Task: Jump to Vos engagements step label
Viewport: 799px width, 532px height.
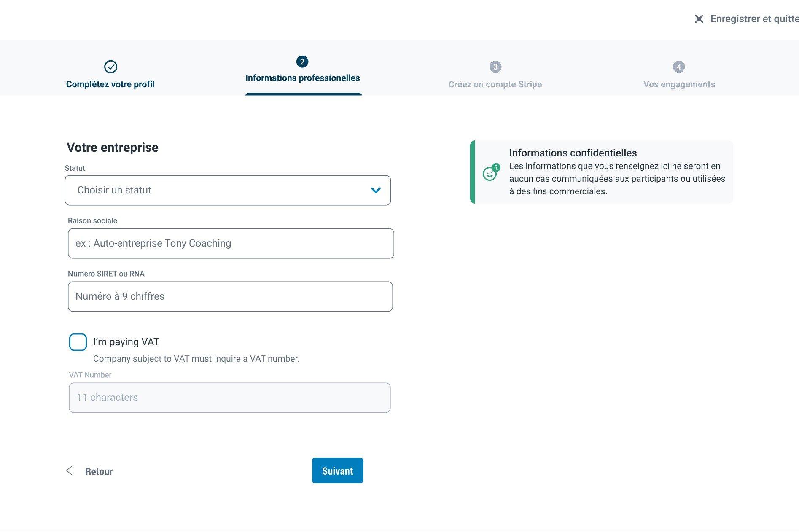Action: [679, 84]
